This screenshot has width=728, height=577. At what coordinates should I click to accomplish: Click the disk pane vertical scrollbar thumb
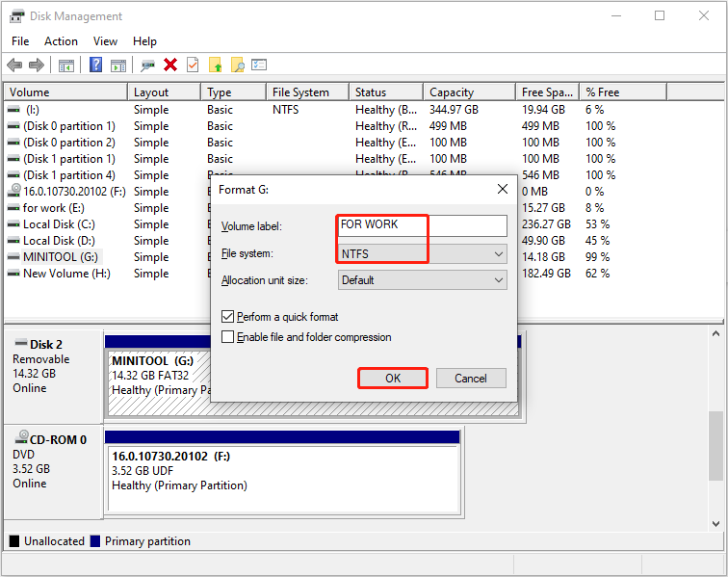715,446
